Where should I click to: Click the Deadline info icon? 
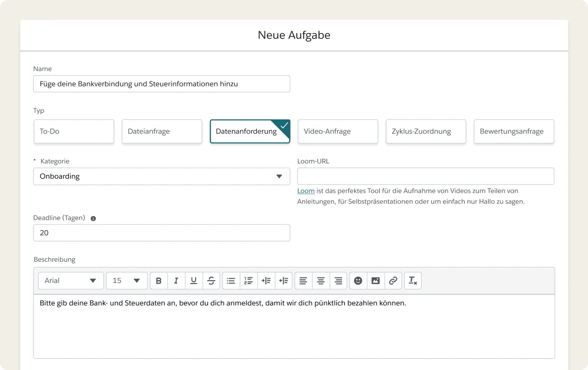93,219
